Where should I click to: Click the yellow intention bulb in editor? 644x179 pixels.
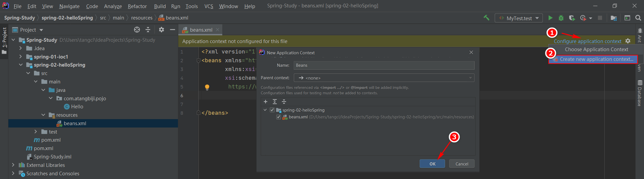(207, 87)
